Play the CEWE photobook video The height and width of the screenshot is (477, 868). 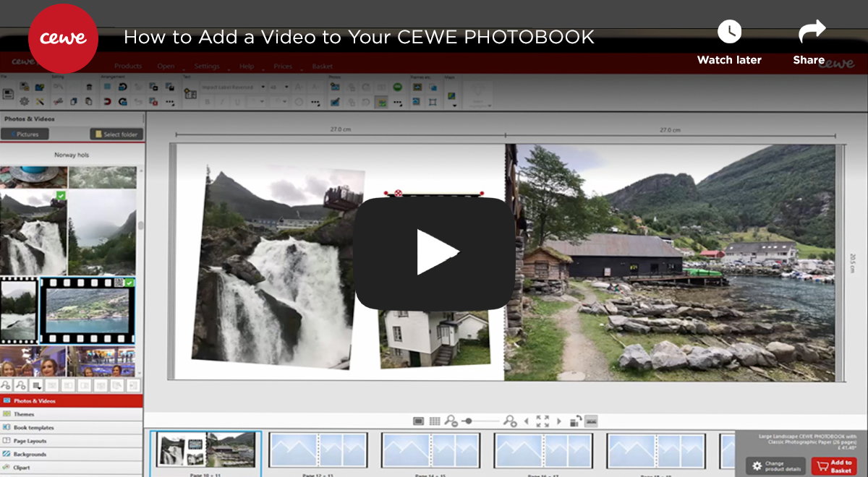pyautogui.click(x=434, y=254)
